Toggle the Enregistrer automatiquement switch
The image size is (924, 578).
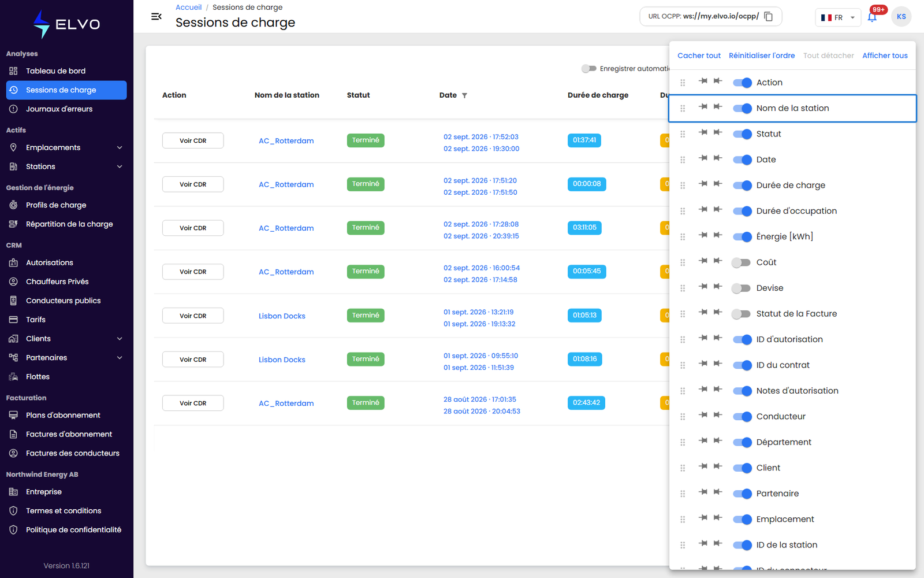click(x=588, y=69)
